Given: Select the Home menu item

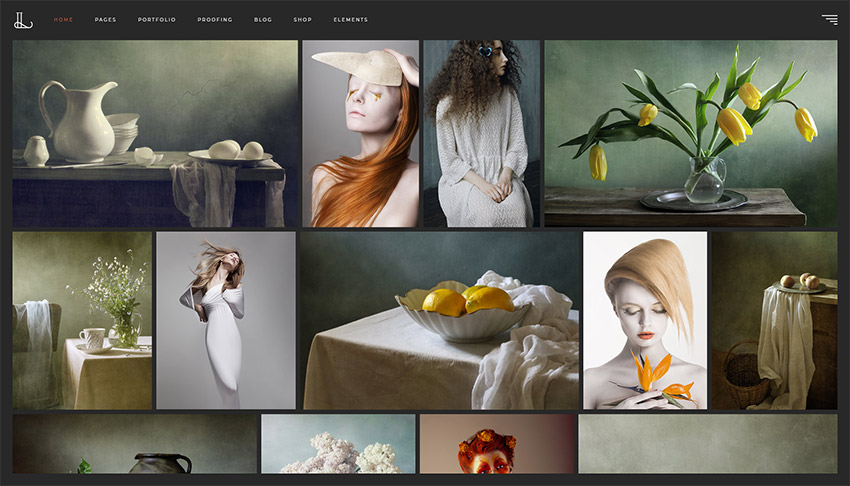Looking at the screenshot, I should (x=63, y=20).
